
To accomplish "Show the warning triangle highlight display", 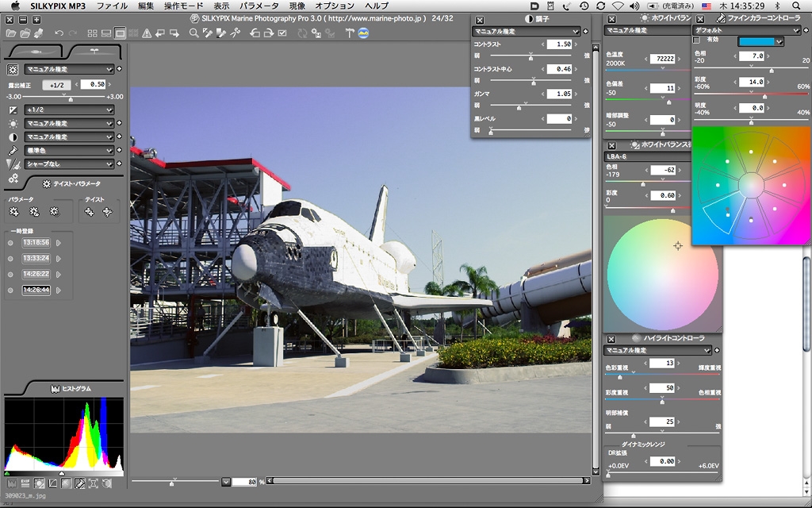I will 147,33.
